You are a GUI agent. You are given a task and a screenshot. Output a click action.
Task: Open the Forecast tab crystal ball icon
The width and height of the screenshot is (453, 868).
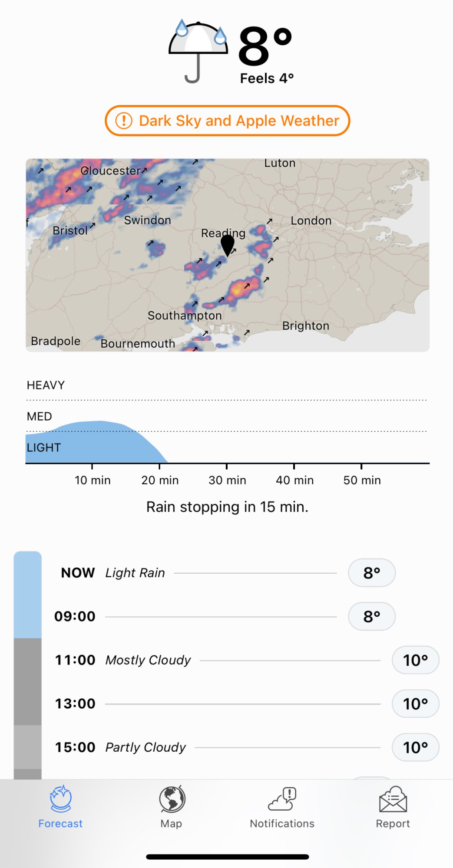tap(60, 799)
